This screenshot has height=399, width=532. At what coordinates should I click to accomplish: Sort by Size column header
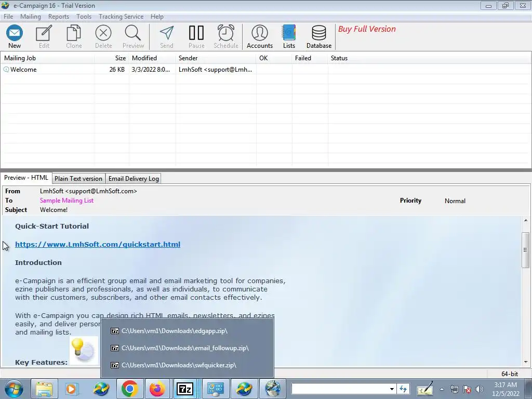pyautogui.click(x=112, y=58)
